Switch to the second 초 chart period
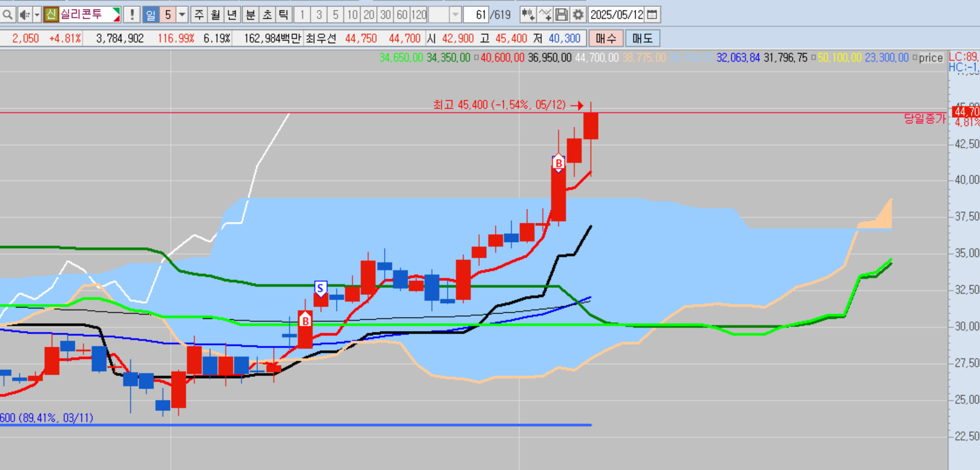Screen dimensions: 980x470 click(267, 15)
